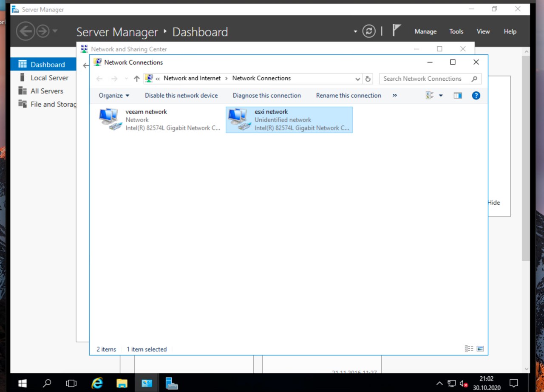Open the Notifications flag in Server Manager
This screenshot has height=392, width=544.
point(397,31)
